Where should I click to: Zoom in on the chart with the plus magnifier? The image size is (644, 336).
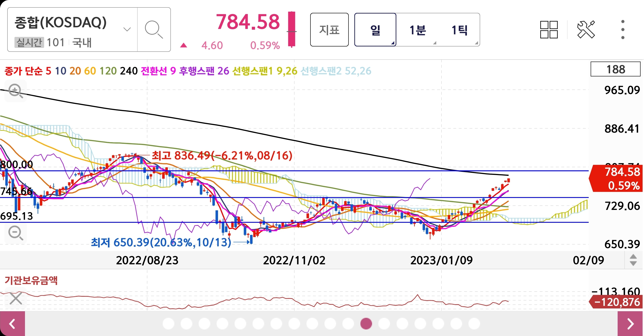click(15, 91)
